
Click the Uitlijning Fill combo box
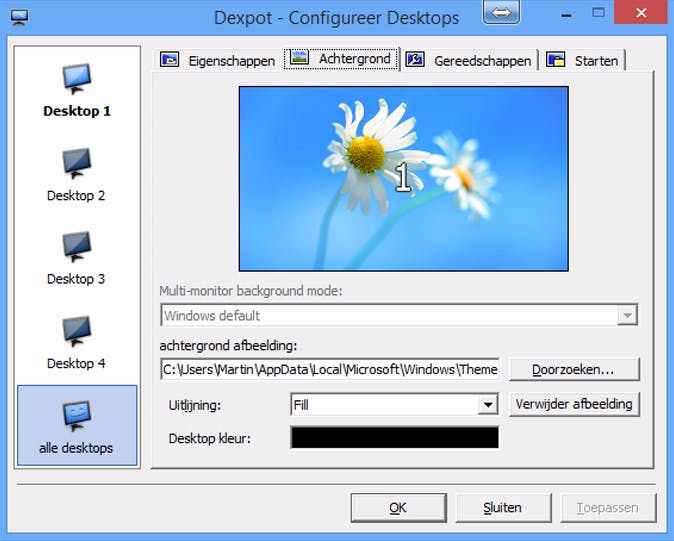(x=395, y=404)
